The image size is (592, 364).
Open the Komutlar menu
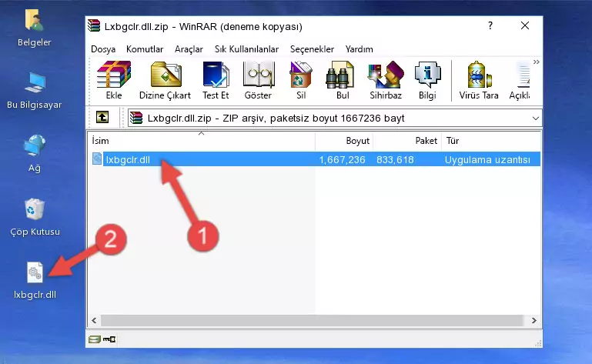(145, 49)
